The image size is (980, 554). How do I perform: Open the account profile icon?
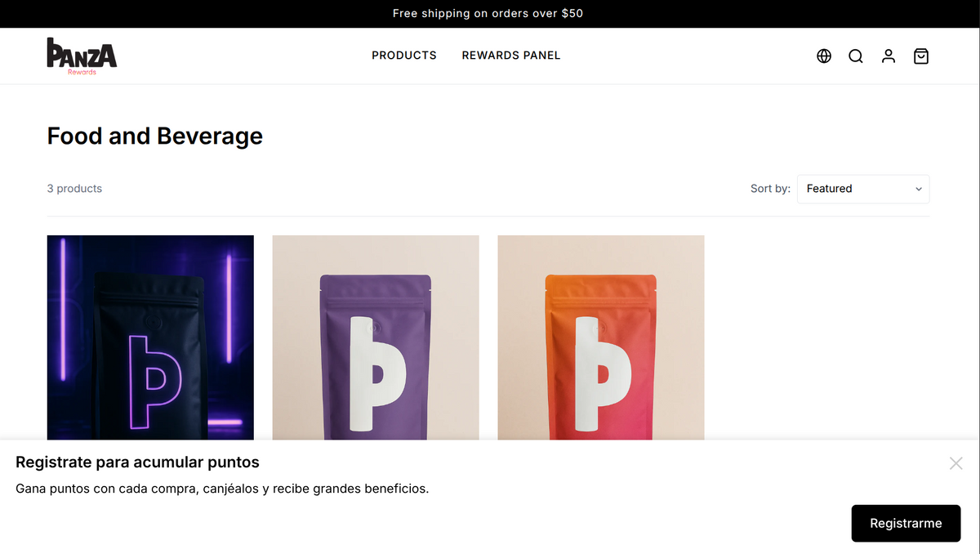889,56
